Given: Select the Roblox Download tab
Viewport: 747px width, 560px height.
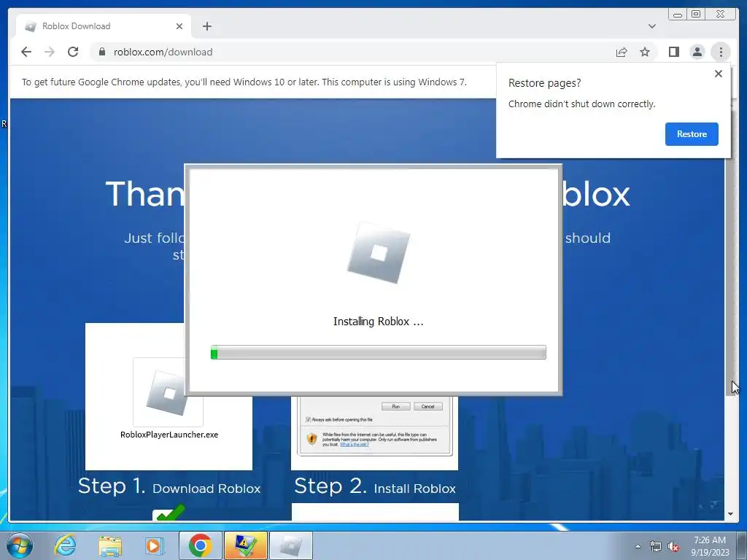Looking at the screenshot, I should tap(104, 26).
